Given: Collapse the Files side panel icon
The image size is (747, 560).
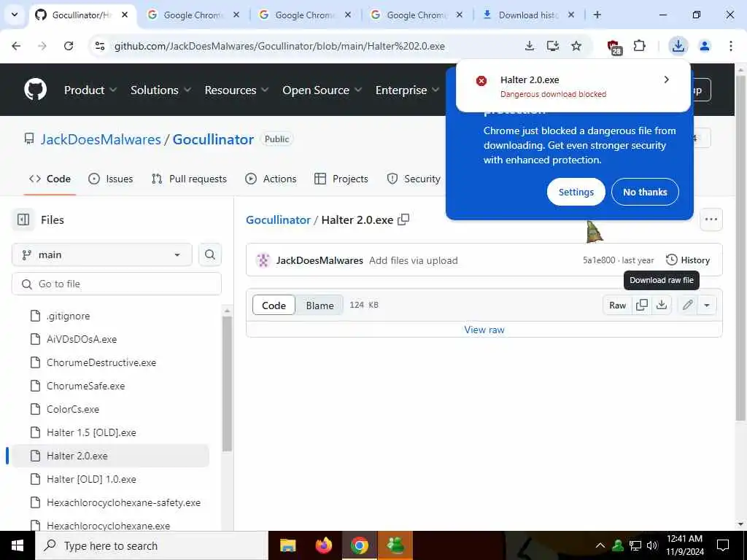Looking at the screenshot, I should pos(23,219).
